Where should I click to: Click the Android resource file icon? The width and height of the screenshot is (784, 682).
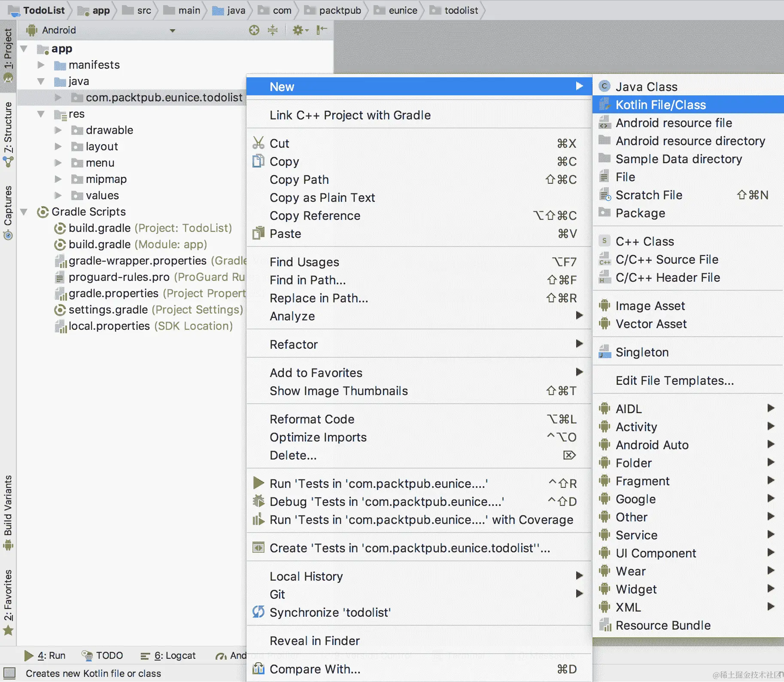point(605,122)
